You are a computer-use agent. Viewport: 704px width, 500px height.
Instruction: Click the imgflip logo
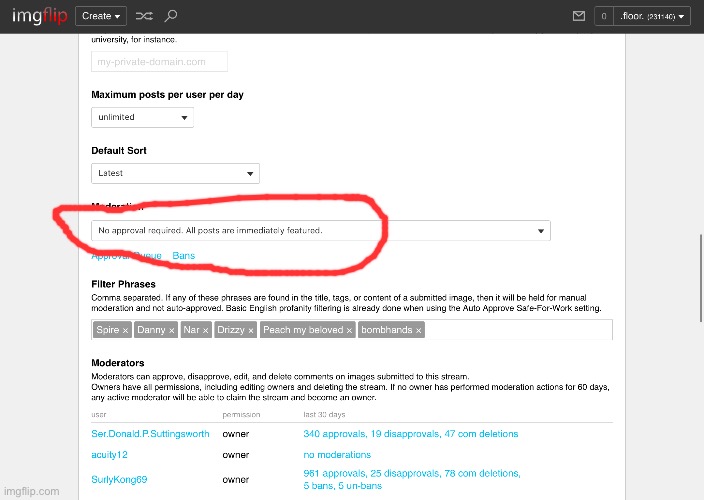pos(35,16)
